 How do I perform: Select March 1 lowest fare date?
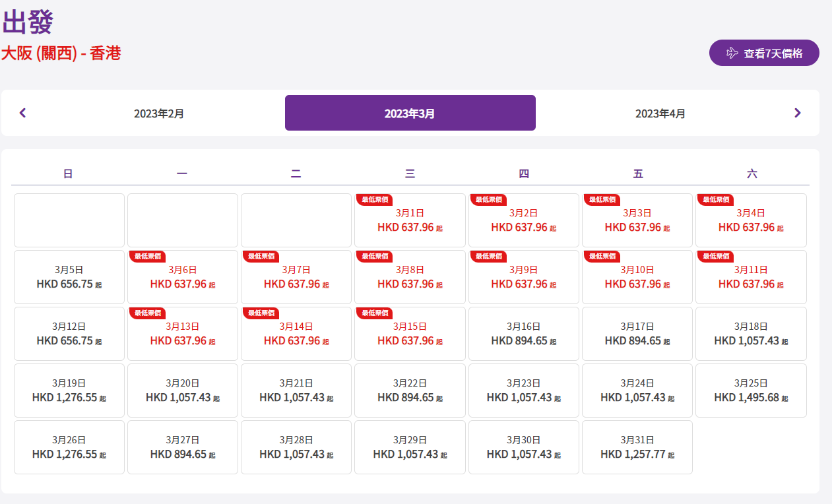point(410,220)
